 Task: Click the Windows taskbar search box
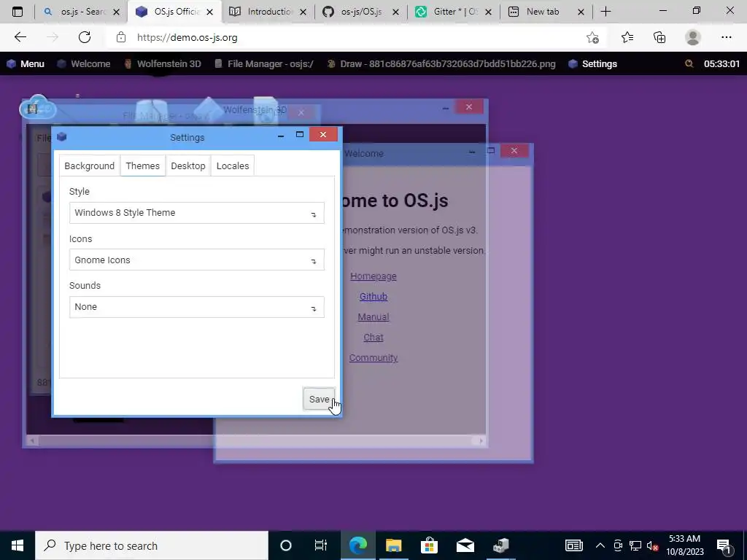[152, 545]
